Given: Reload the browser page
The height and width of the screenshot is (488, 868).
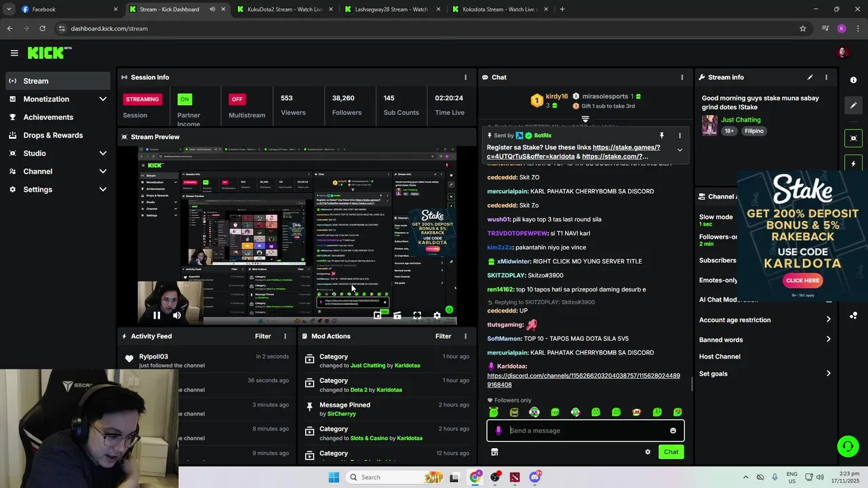Looking at the screenshot, I should 42,28.
